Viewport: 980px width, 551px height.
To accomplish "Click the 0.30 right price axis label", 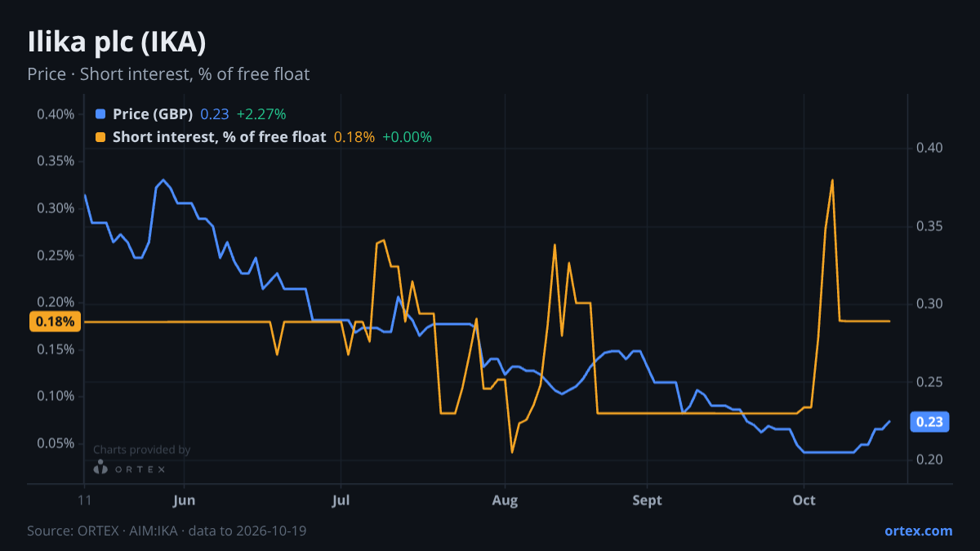I will click(929, 304).
